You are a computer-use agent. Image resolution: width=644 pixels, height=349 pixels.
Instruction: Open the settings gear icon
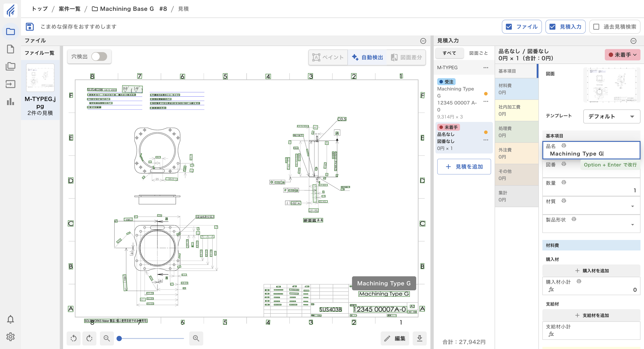pyautogui.click(x=11, y=337)
